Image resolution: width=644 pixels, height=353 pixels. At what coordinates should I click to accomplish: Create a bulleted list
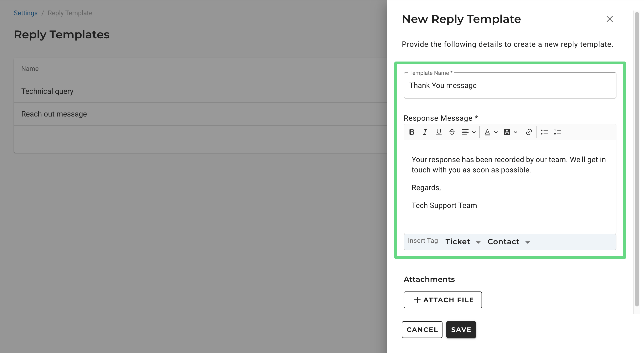pyautogui.click(x=544, y=132)
